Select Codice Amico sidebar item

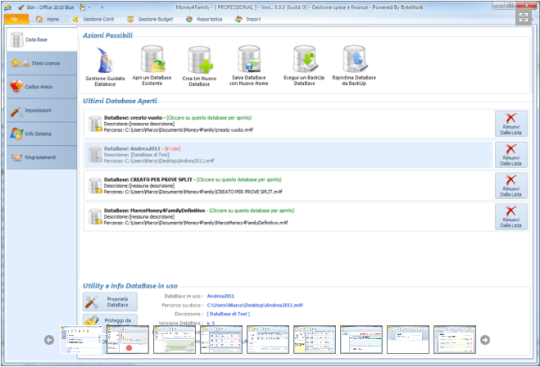(x=42, y=87)
